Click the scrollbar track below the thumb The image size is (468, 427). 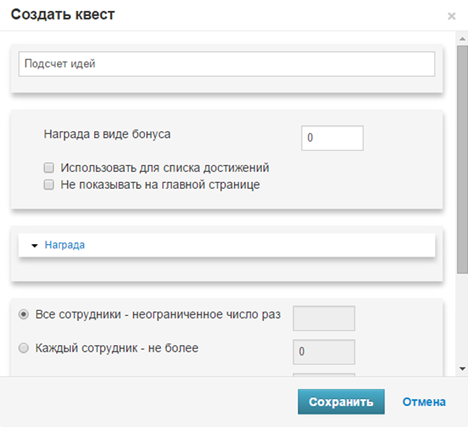[x=462, y=318]
